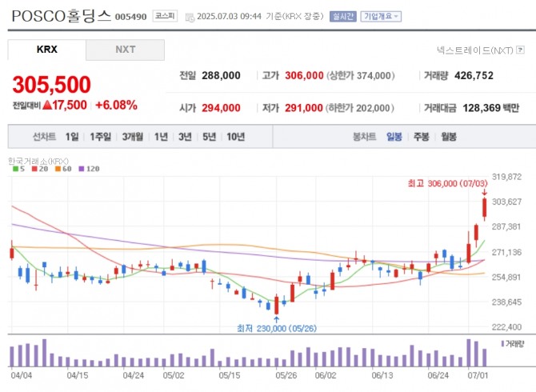Select the 1주일 line chart period
This screenshot has height=392, width=536.
click(x=101, y=137)
